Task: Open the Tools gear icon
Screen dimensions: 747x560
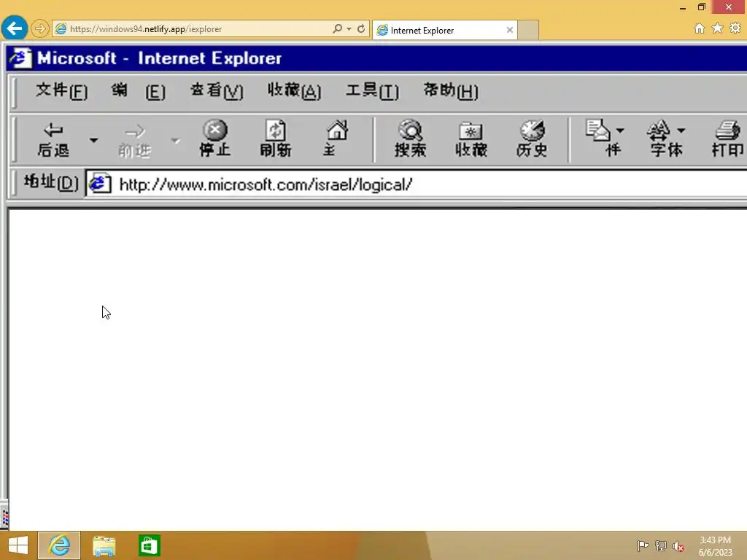Action: (735, 28)
